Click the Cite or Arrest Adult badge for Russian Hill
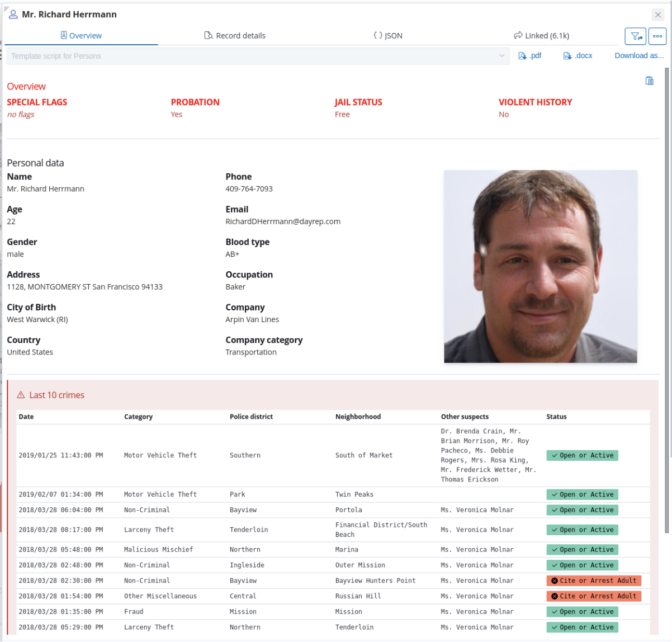The width and height of the screenshot is (672, 642). click(593, 596)
